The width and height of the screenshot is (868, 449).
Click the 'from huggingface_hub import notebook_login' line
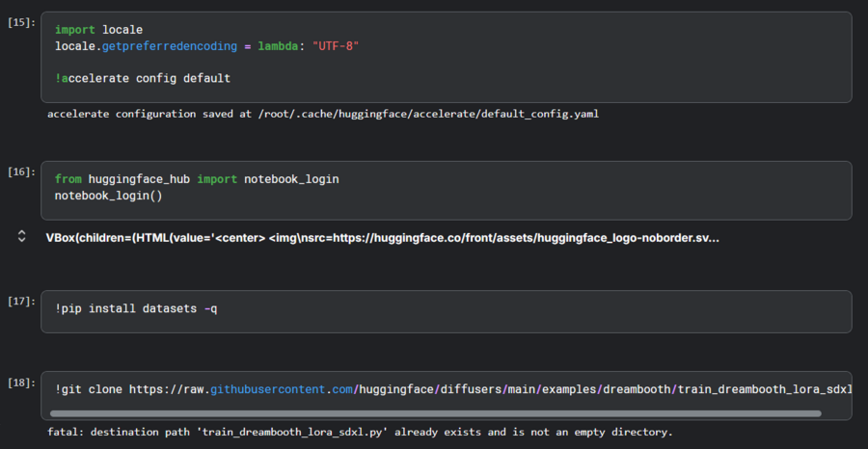pyautogui.click(x=197, y=179)
